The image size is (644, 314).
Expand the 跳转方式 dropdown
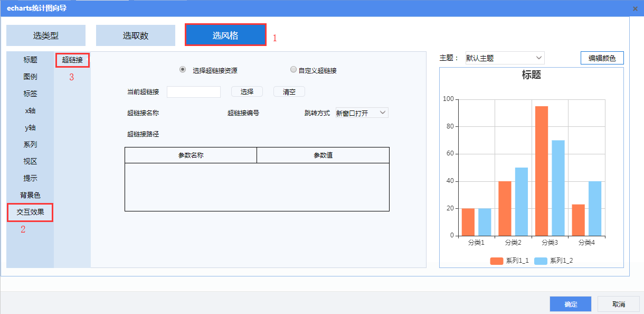tap(362, 113)
